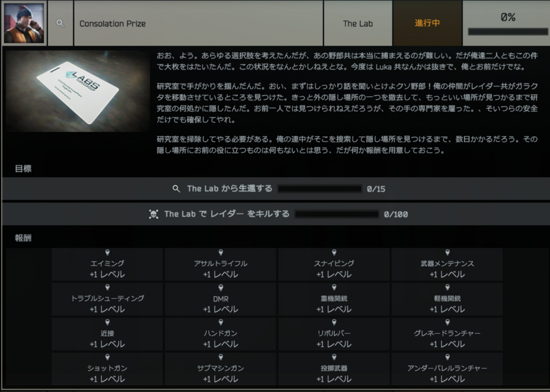Click the skill icon above アサルトライフル
The image size is (550, 392).
coord(221,252)
